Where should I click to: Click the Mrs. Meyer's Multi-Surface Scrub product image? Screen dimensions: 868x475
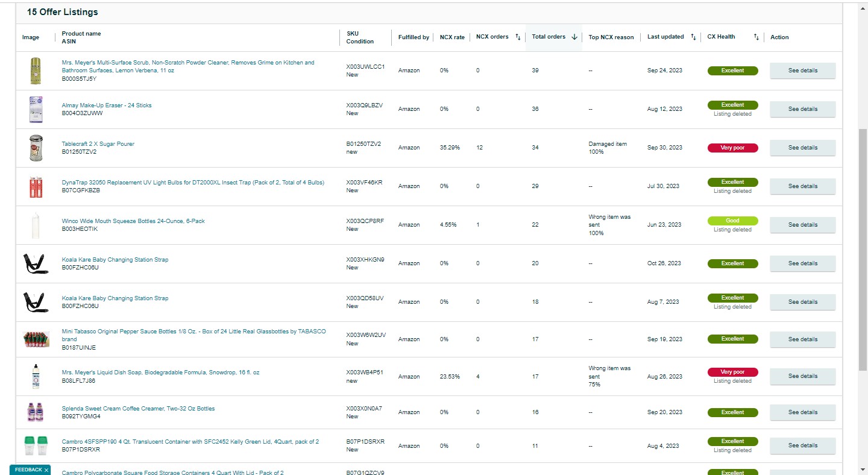(36, 71)
